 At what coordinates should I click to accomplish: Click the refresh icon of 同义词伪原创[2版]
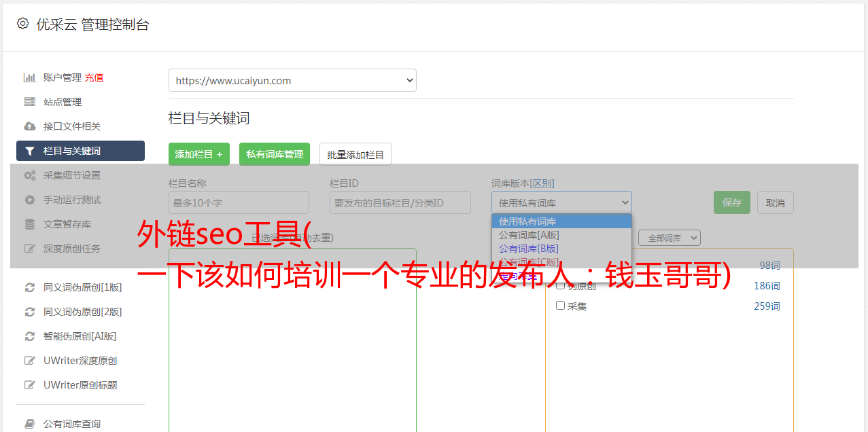(x=30, y=312)
